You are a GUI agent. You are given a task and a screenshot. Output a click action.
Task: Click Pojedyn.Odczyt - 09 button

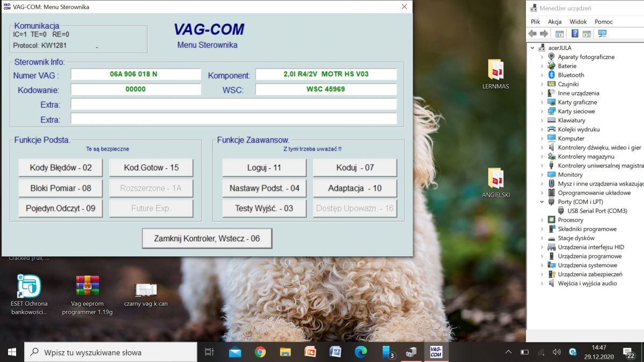point(61,208)
